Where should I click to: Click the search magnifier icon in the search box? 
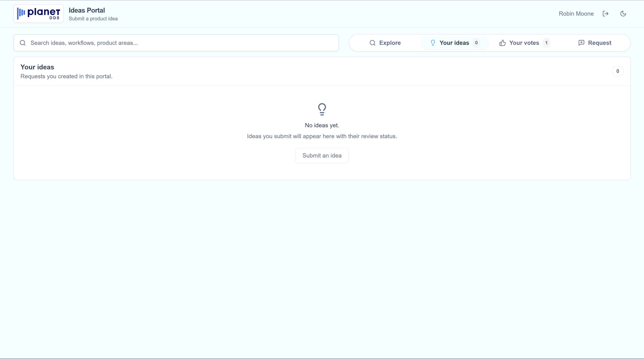(23, 43)
